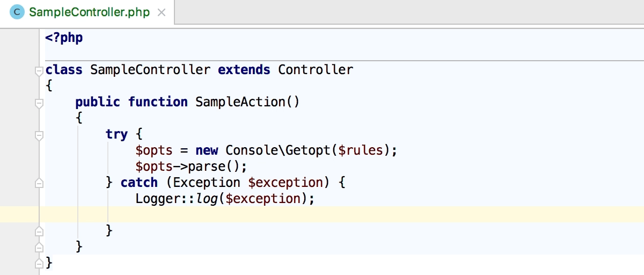This screenshot has width=644, height=275.
Task: Click the Logger class name
Action: pos(158,198)
